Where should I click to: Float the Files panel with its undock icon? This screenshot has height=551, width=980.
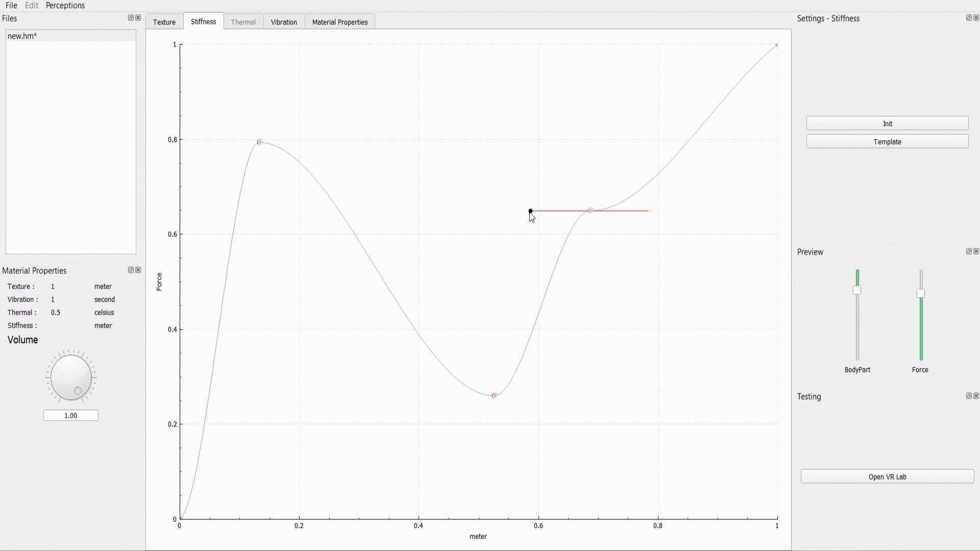pos(131,18)
